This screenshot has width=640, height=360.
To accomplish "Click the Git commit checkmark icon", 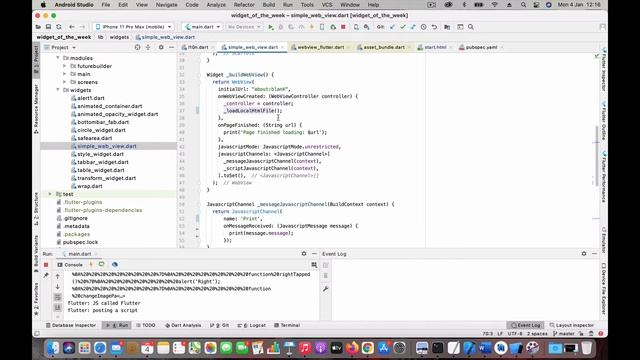I will coord(403,27).
